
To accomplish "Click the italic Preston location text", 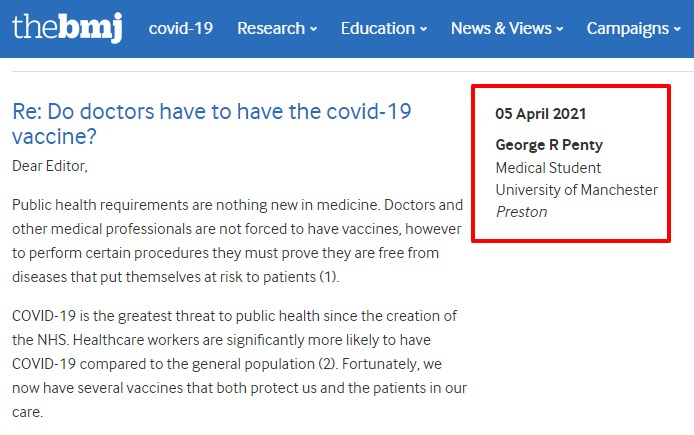I will point(521,212).
